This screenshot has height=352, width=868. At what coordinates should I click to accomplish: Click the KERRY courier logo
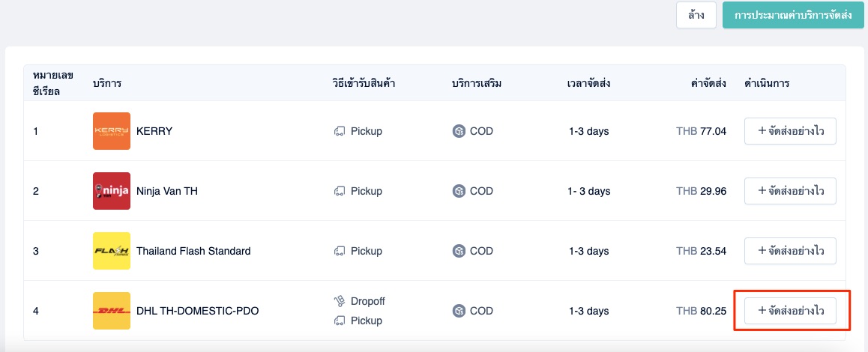(112, 131)
